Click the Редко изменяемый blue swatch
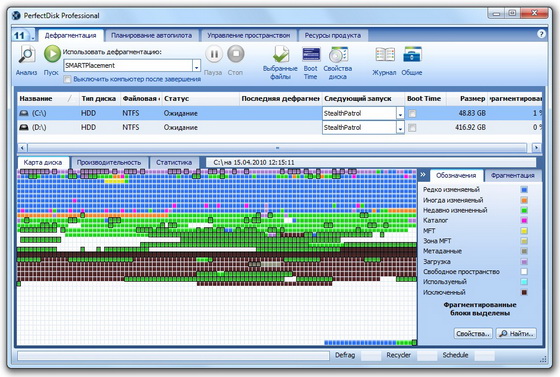Image resolution: width=560 pixels, height=377 pixels. 524,190
